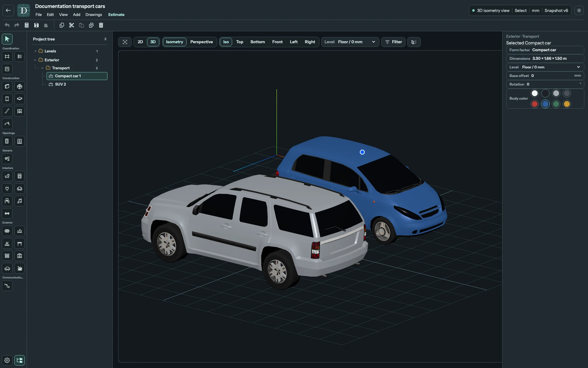Select the column tool under Construction
This screenshot has height=368, width=588.
pos(7,99)
